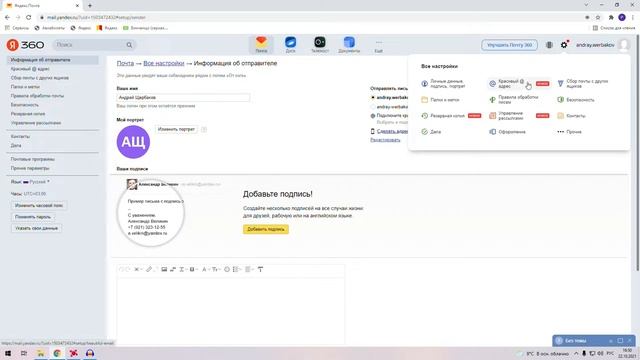Click the emoji icon in the signature editor

(227, 269)
